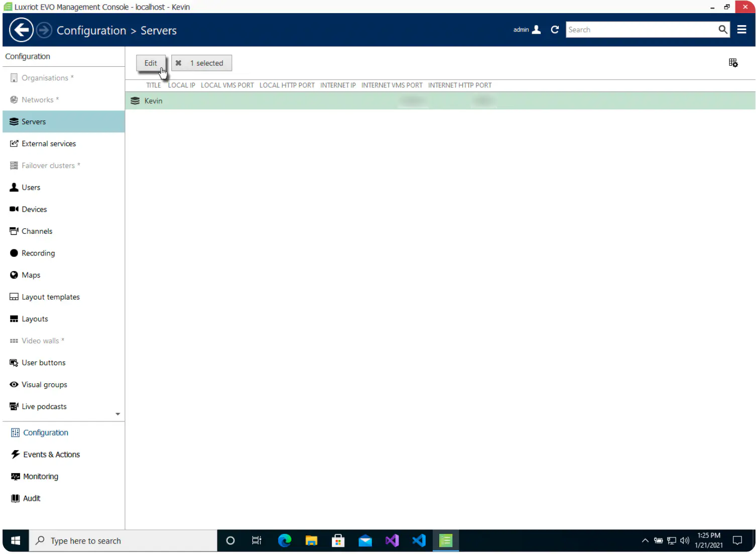Open the column settings grid icon
Viewport: 756px width, 554px height.
tap(733, 63)
